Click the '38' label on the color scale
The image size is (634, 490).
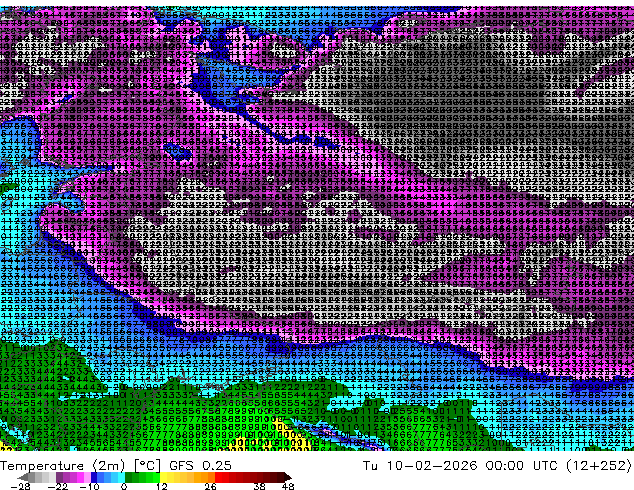[x=260, y=486]
